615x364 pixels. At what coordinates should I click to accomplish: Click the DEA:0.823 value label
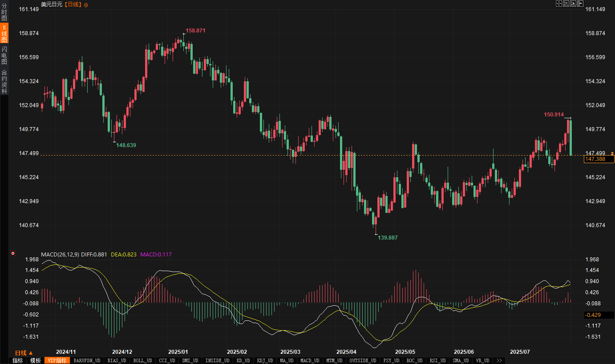(124, 255)
